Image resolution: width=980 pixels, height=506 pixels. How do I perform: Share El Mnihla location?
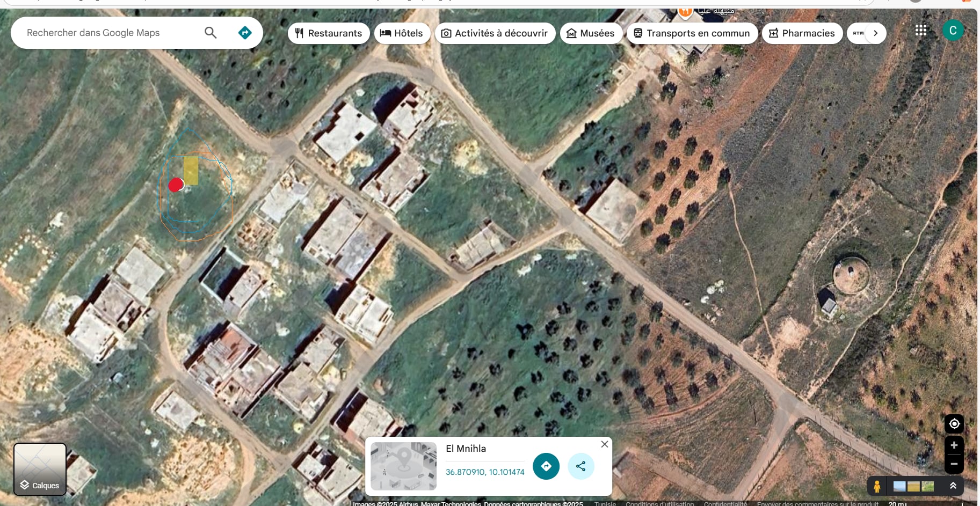click(x=580, y=466)
